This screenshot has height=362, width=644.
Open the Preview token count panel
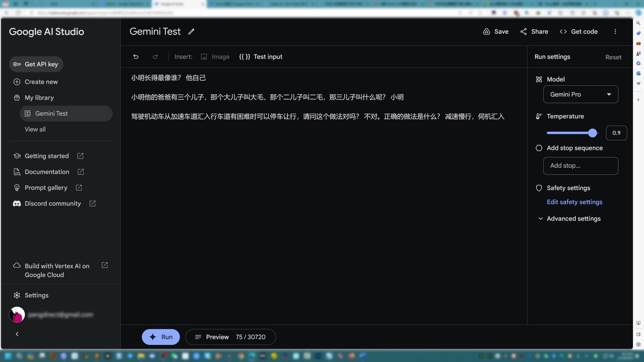coord(230,337)
